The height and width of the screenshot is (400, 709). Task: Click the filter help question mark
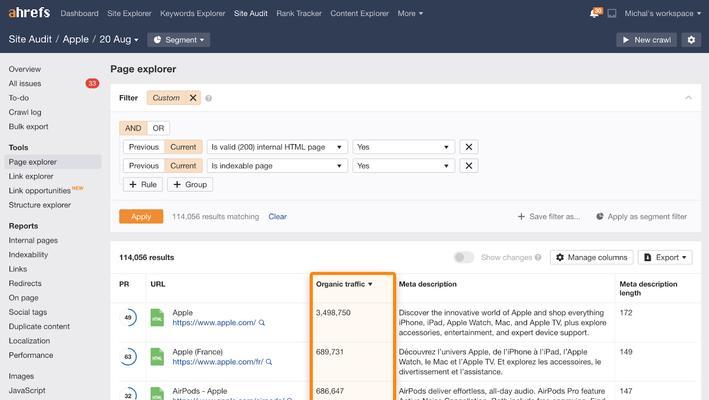pos(208,98)
